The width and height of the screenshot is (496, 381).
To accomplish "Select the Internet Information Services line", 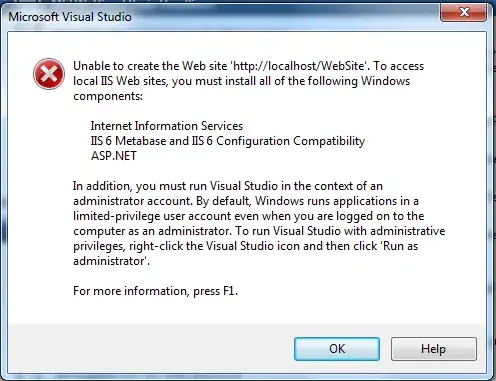I will click(x=167, y=126).
